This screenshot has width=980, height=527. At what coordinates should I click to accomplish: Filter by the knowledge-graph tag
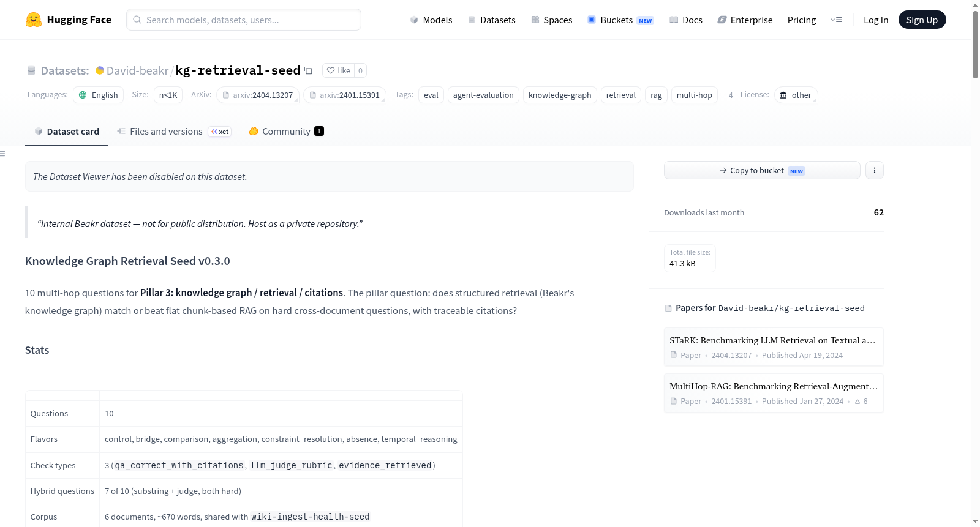coord(560,95)
